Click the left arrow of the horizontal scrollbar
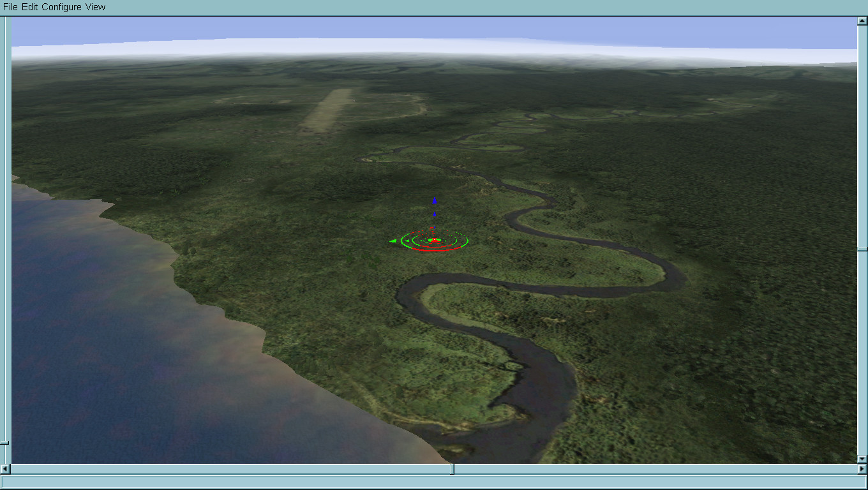This screenshot has height=490, width=868. (x=5, y=469)
